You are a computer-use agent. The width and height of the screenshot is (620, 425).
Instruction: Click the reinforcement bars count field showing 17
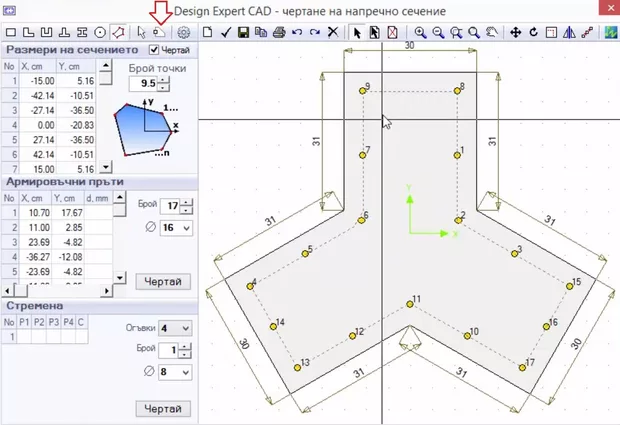[172, 206]
